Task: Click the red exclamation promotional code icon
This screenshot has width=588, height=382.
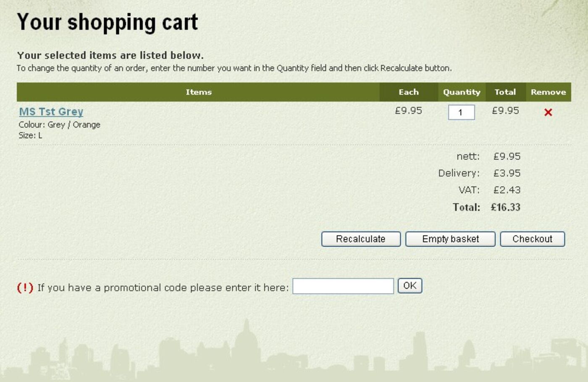Action: pyautogui.click(x=24, y=287)
